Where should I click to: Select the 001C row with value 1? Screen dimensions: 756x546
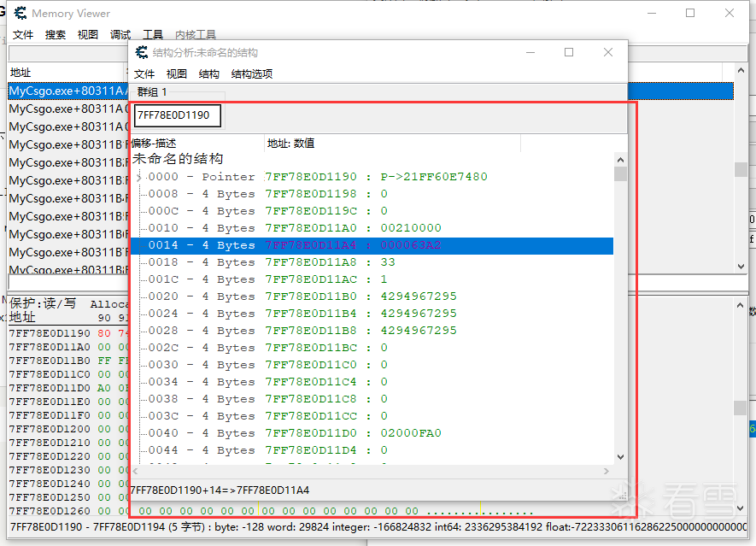point(372,279)
